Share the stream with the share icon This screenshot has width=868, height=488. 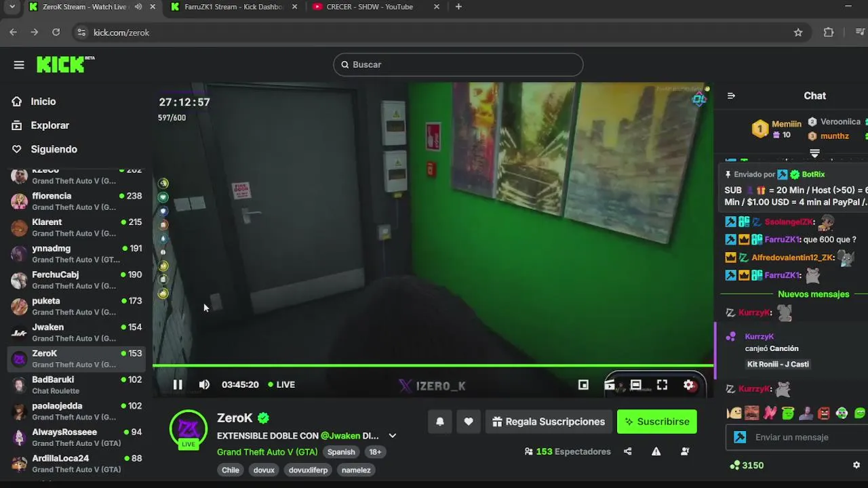pos(627,451)
